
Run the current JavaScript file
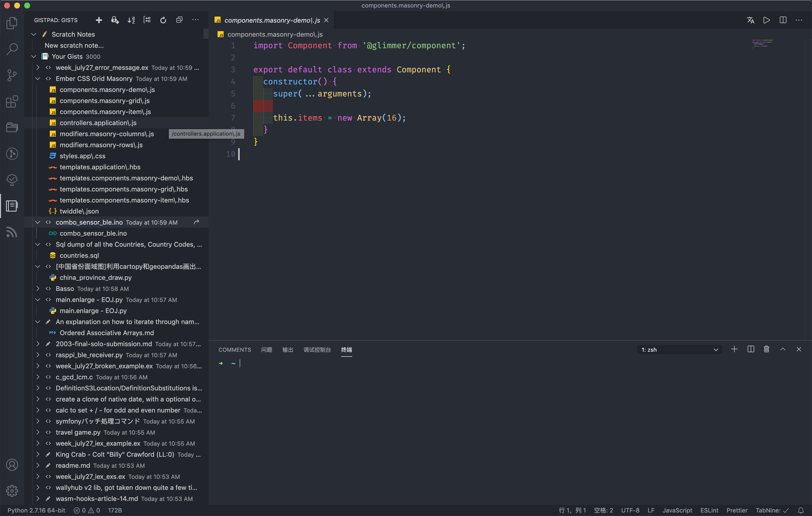(x=767, y=20)
